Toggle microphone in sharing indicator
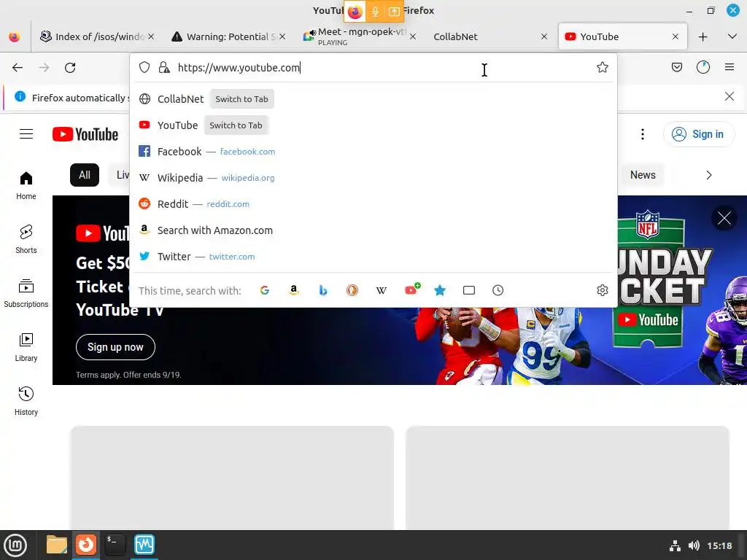This screenshot has width=747, height=560. coord(375,12)
